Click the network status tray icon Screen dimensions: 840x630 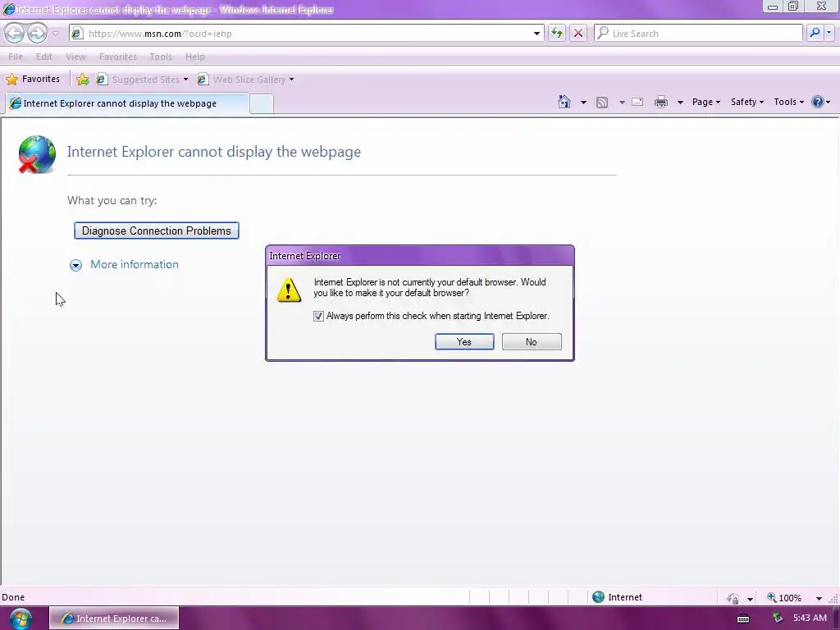click(x=778, y=619)
